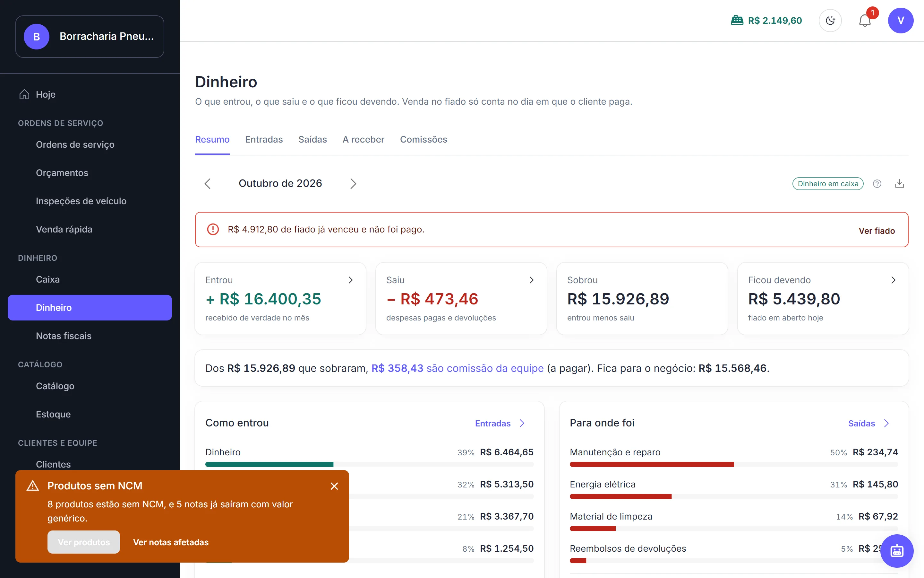
Task: Click the Manutenção e reparo progress bar
Action: click(734, 464)
